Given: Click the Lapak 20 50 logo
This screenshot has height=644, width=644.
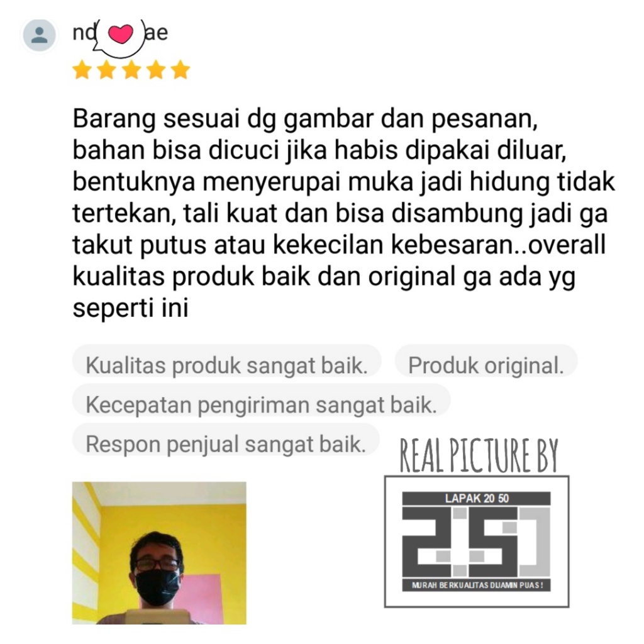Looking at the screenshot, I should (477, 541).
